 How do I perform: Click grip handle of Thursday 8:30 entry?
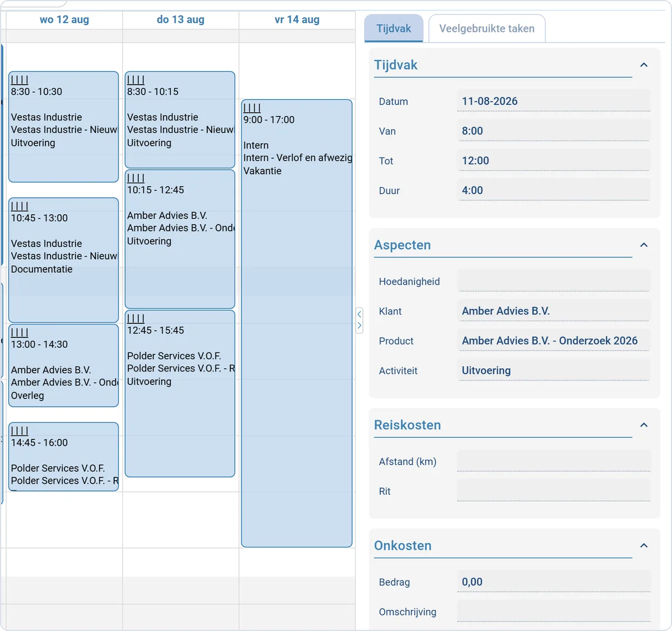(136, 80)
